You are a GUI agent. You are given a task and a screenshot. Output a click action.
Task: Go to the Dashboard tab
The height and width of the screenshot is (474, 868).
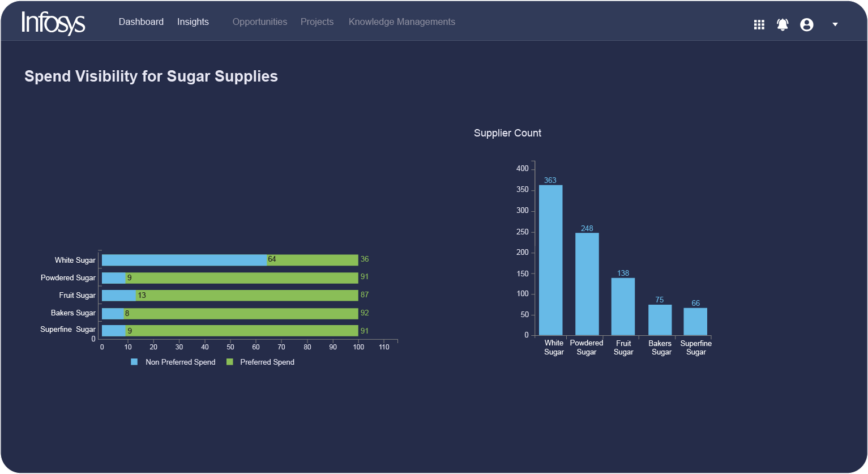141,22
